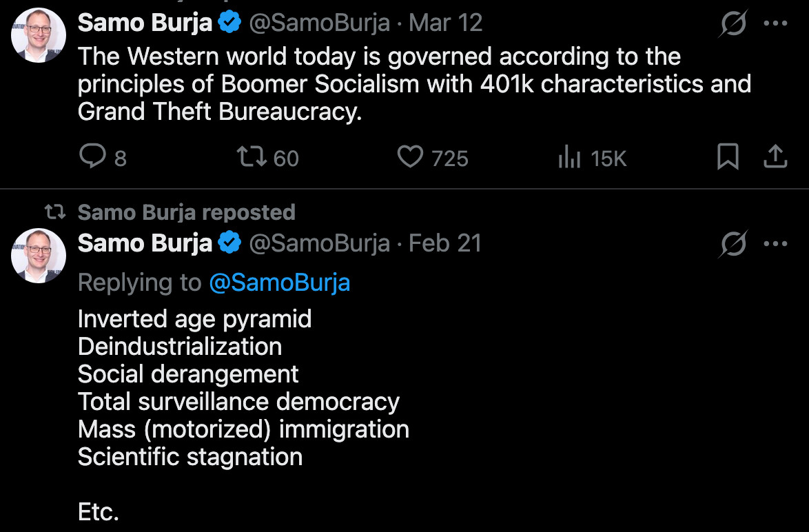809x532 pixels.
Task: View analytics for the Mar 12 tweet
Action: [x=571, y=158]
